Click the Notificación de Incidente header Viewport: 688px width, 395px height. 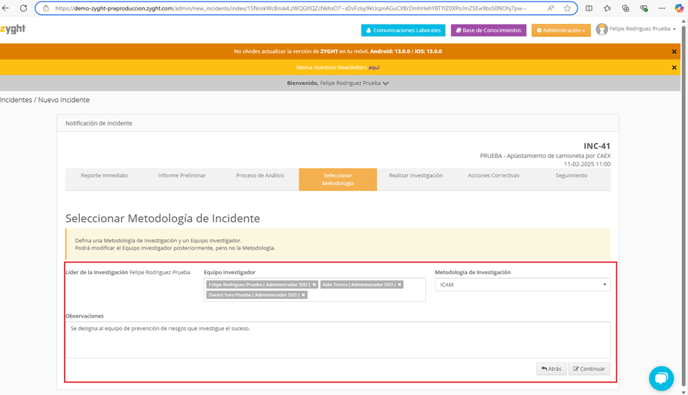[x=99, y=123]
